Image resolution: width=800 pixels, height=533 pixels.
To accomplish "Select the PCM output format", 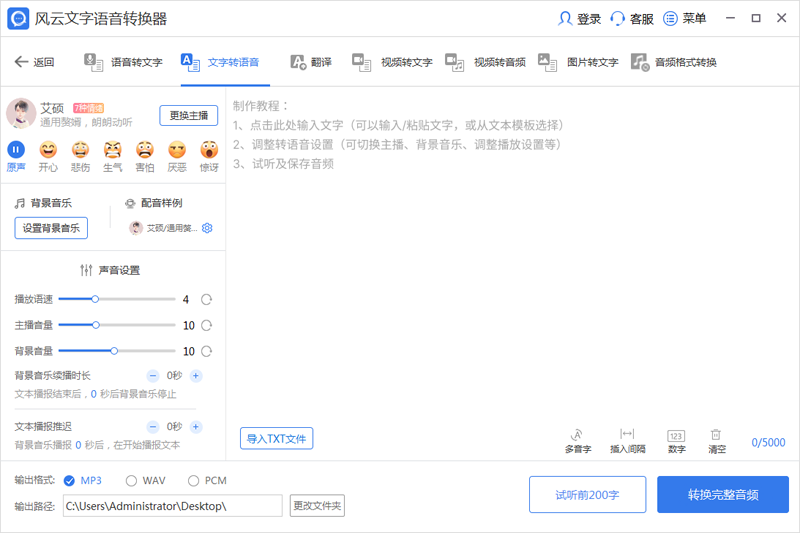I will (x=194, y=481).
